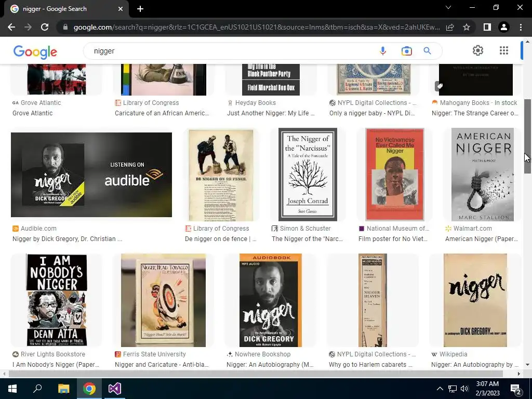Open the taskbar clock and date
Screen dimensions: 532x399
(487, 389)
